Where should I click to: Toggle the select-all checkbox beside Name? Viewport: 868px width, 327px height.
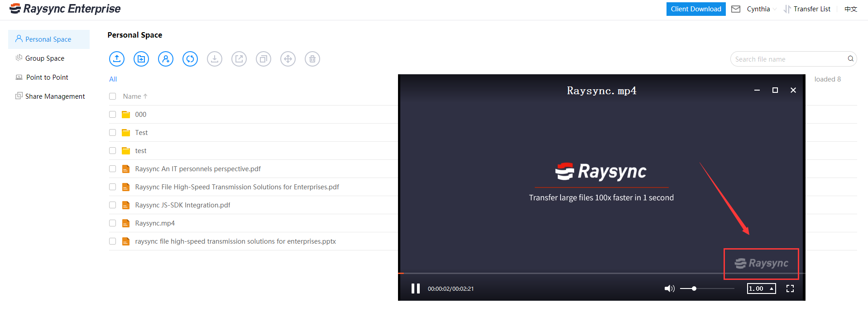[x=112, y=96]
